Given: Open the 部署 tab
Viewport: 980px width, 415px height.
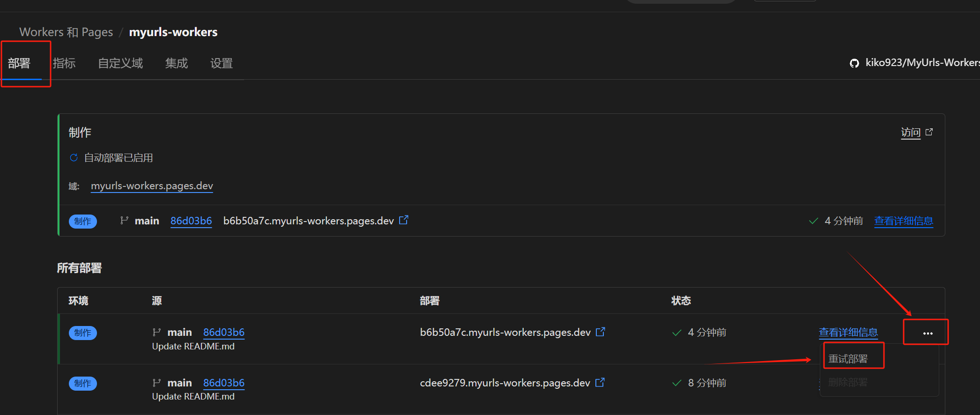Looking at the screenshot, I should pos(19,63).
